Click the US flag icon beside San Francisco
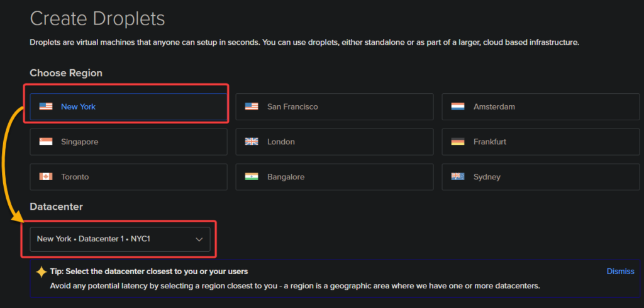 pos(252,106)
